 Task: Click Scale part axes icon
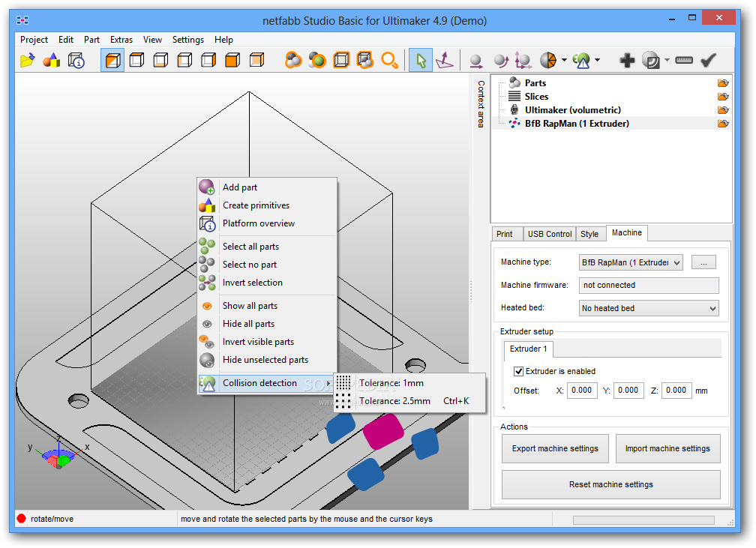[523, 61]
